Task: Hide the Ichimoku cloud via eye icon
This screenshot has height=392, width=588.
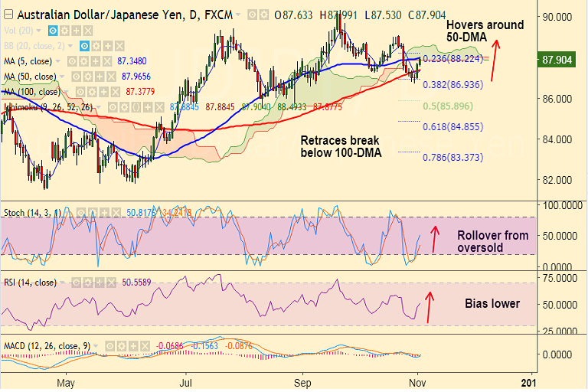Action: click(113, 108)
